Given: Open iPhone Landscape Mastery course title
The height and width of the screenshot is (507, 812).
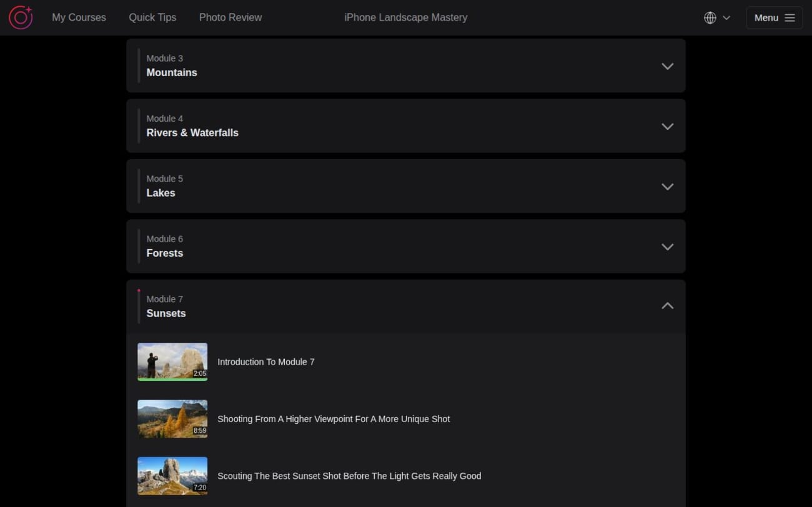Looking at the screenshot, I should (x=406, y=17).
